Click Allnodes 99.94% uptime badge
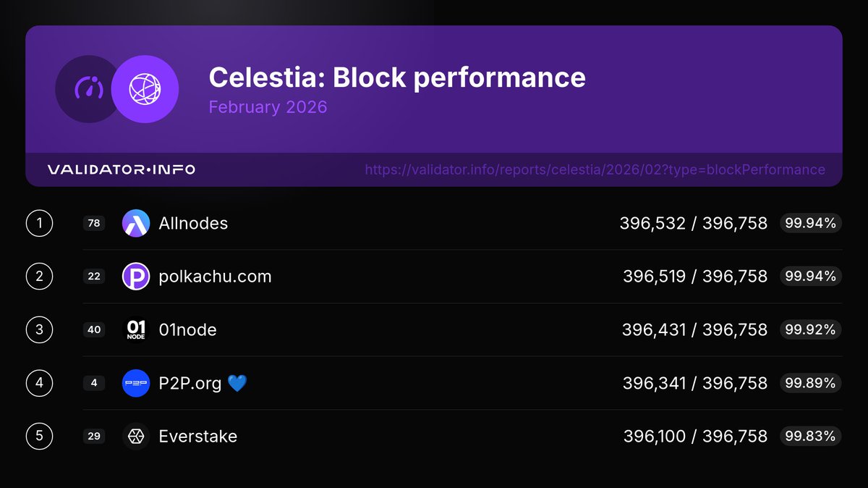Viewport: 868px width, 488px height. click(x=810, y=223)
